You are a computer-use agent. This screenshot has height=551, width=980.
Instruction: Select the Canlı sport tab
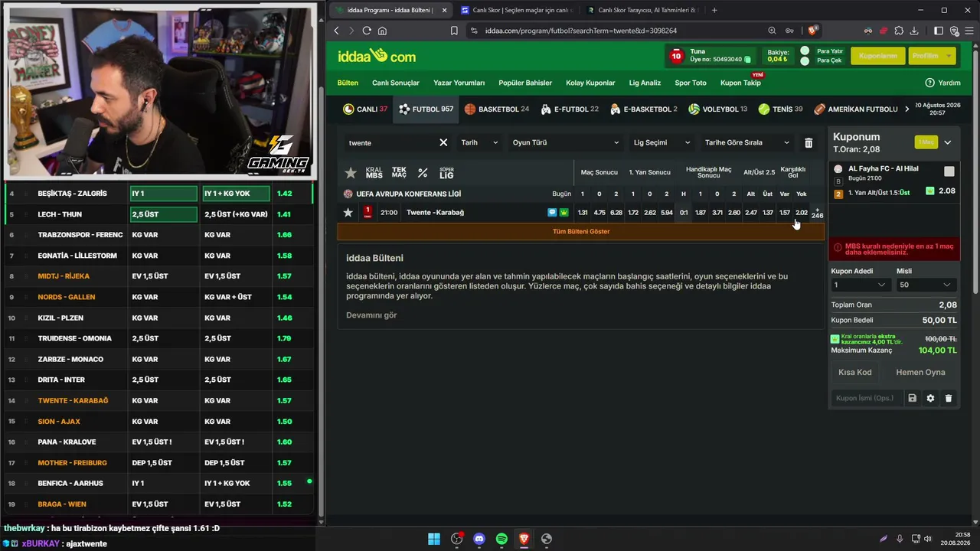(365, 109)
